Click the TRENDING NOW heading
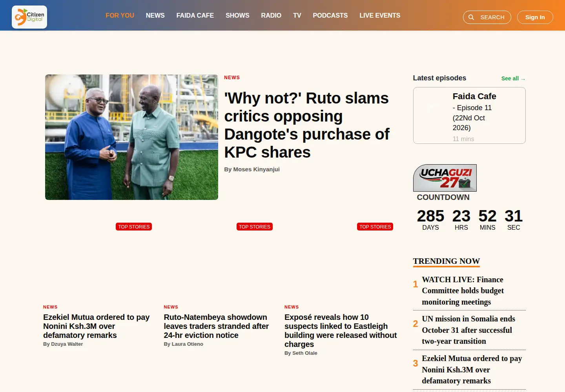This screenshot has width=565, height=392. point(447,261)
